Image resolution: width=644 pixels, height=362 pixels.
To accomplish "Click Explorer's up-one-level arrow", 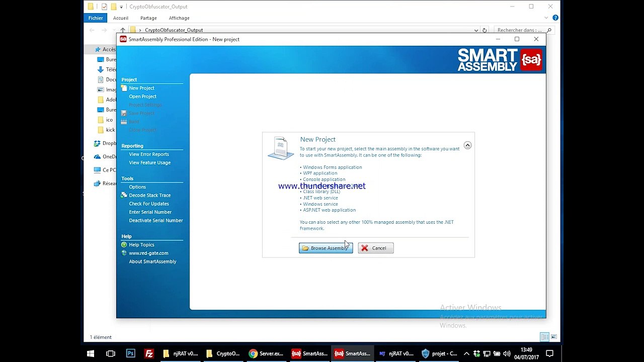I will 123,30.
